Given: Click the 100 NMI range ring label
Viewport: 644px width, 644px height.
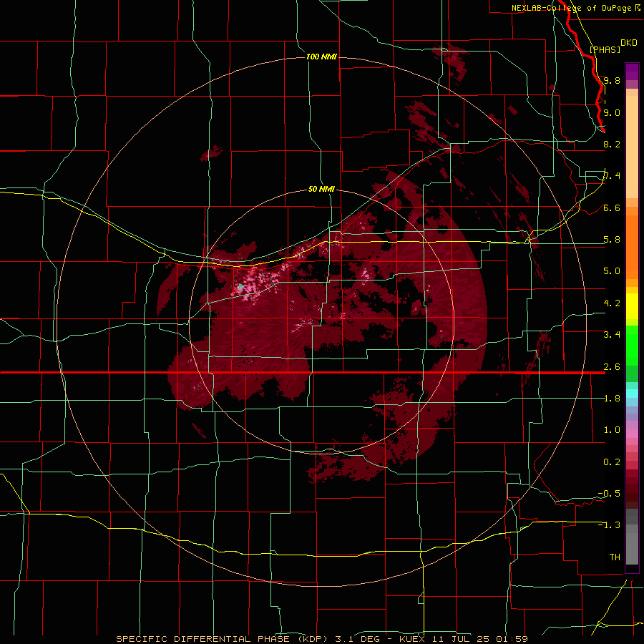Looking at the screenshot, I should 321,57.
